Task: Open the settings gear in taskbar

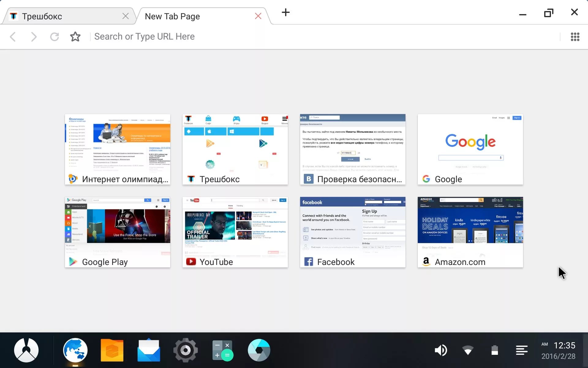Action: coord(186,350)
